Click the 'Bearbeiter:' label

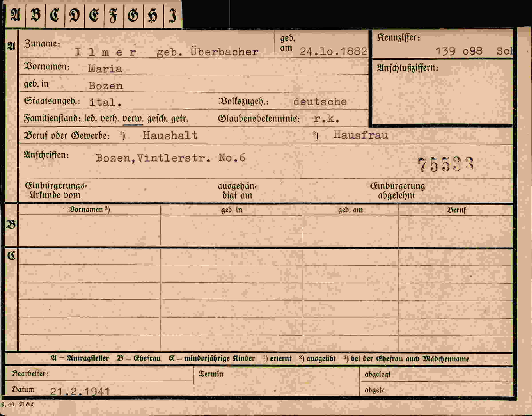pyautogui.click(x=30, y=374)
